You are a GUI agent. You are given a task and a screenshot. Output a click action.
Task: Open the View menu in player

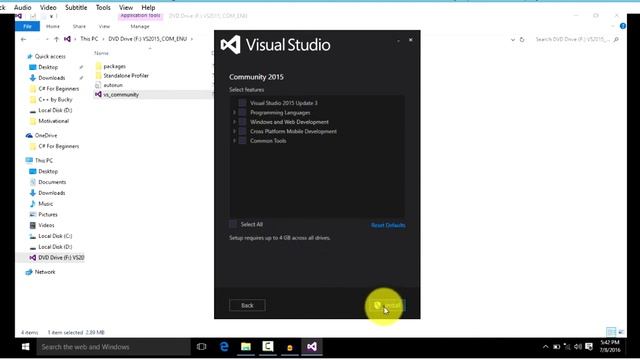click(x=126, y=7)
